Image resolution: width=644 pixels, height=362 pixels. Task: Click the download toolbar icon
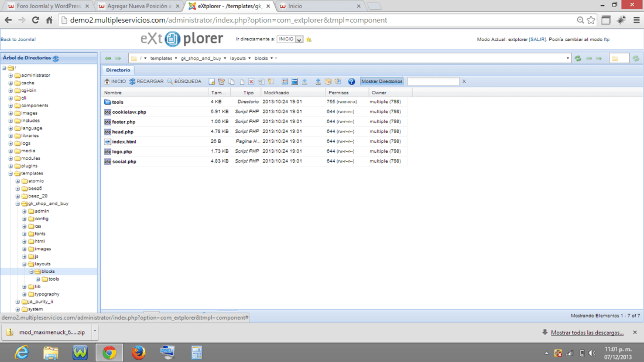click(305, 81)
